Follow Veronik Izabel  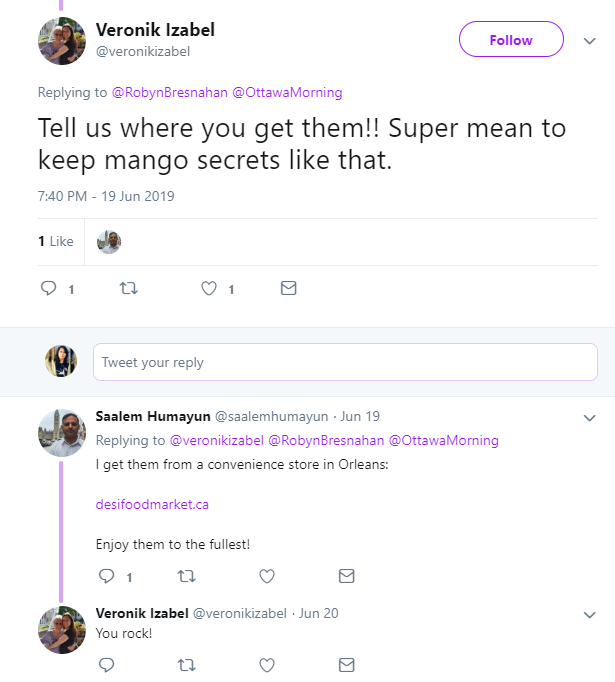click(510, 41)
